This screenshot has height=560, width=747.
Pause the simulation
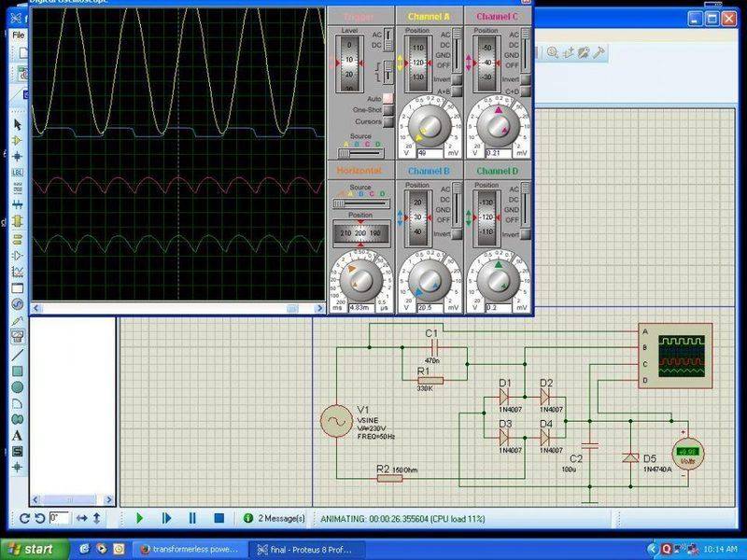point(192,518)
